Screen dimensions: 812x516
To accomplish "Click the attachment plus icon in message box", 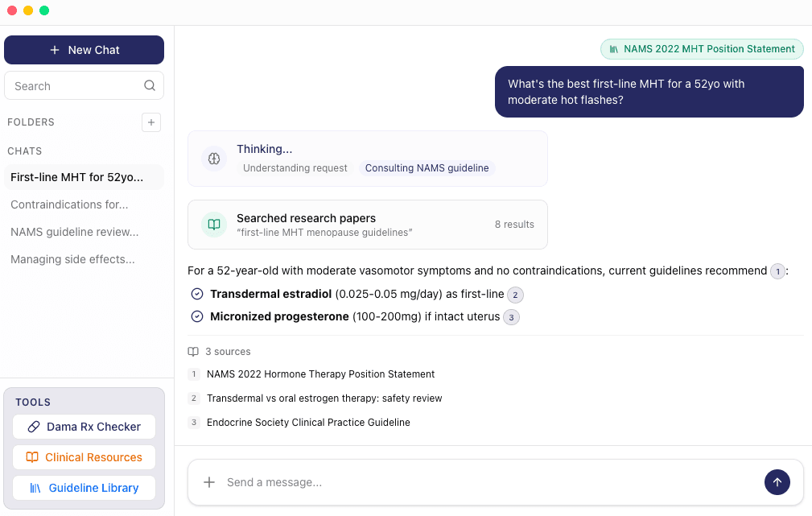I will coord(209,482).
